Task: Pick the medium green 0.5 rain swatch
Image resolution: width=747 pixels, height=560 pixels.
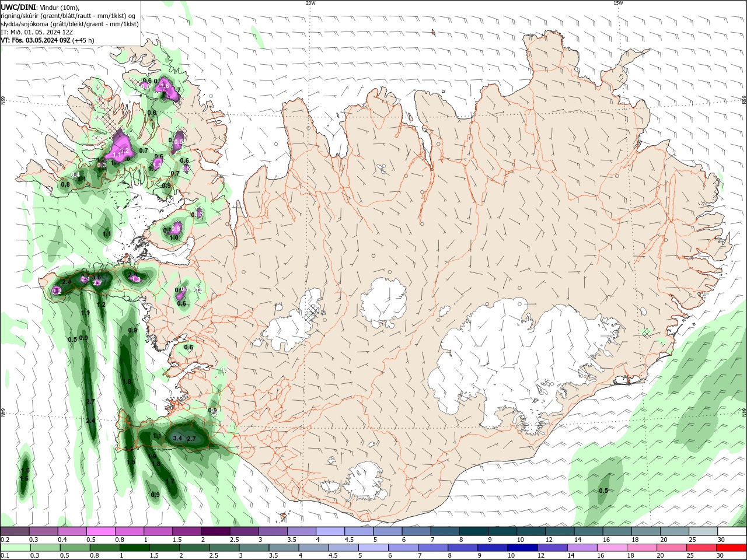Action: (x=75, y=548)
